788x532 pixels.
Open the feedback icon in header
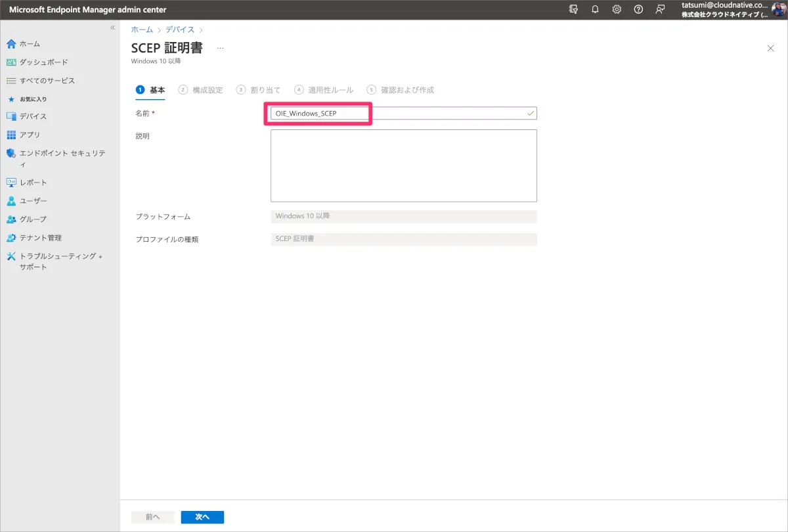click(660, 10)
